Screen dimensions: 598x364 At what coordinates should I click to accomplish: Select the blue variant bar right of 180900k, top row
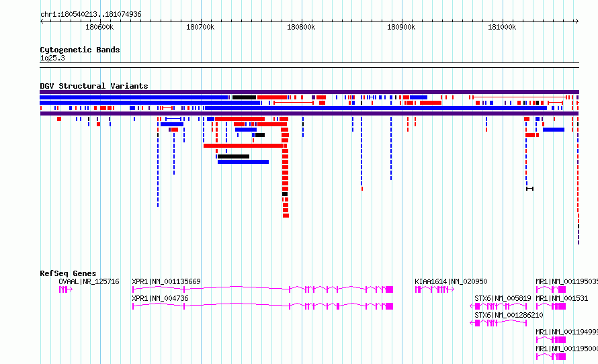(x=419, y=97)
